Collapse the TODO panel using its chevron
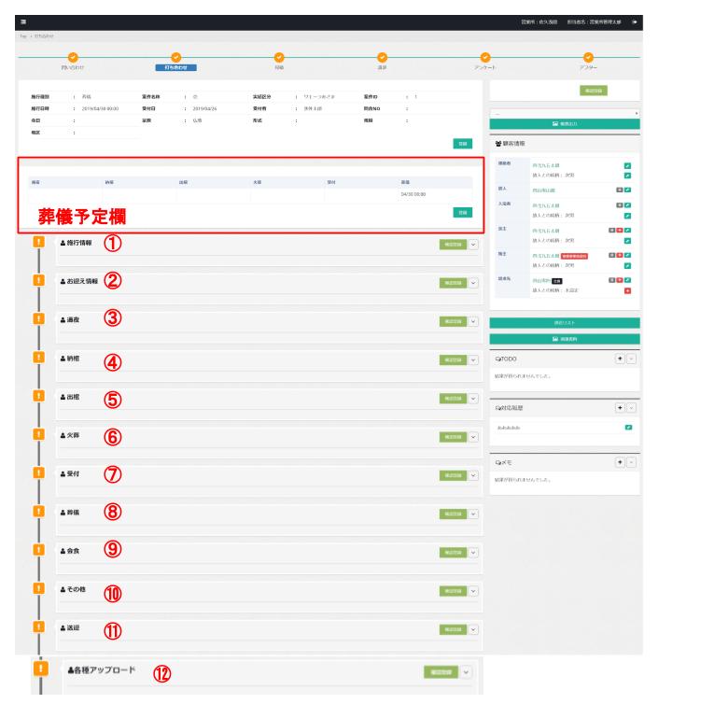 click(630, 358)
